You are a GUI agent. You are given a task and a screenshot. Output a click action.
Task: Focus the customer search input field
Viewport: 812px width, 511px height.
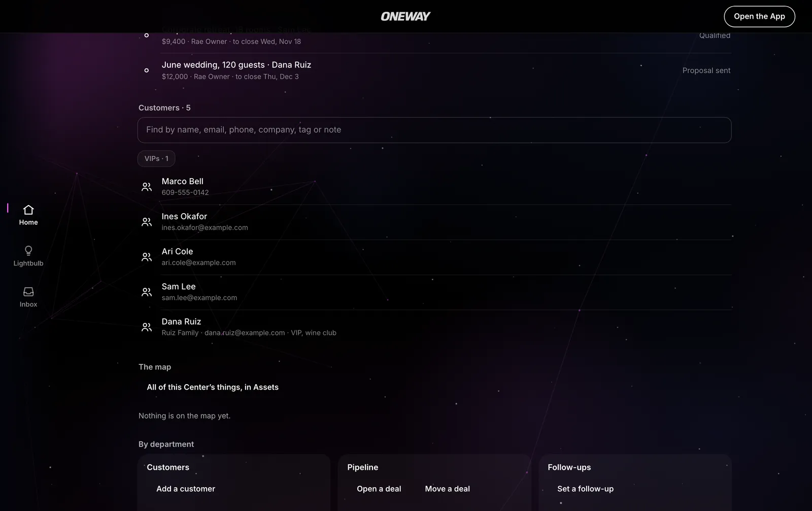tap(434, 130)
